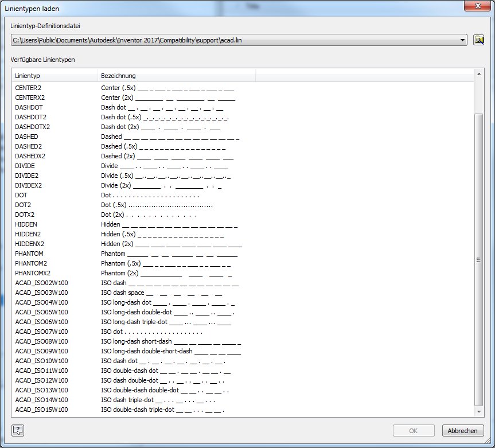Select the DASHDOTX2 linetype
Image resolution: width=495 pixels, height=448 pixels.
click(x=32, y=127)
